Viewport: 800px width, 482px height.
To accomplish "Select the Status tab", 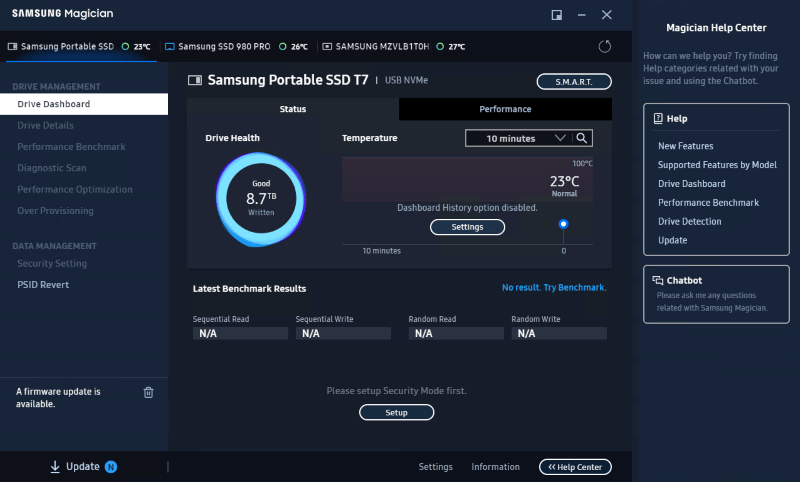I will tap(293, 109).
